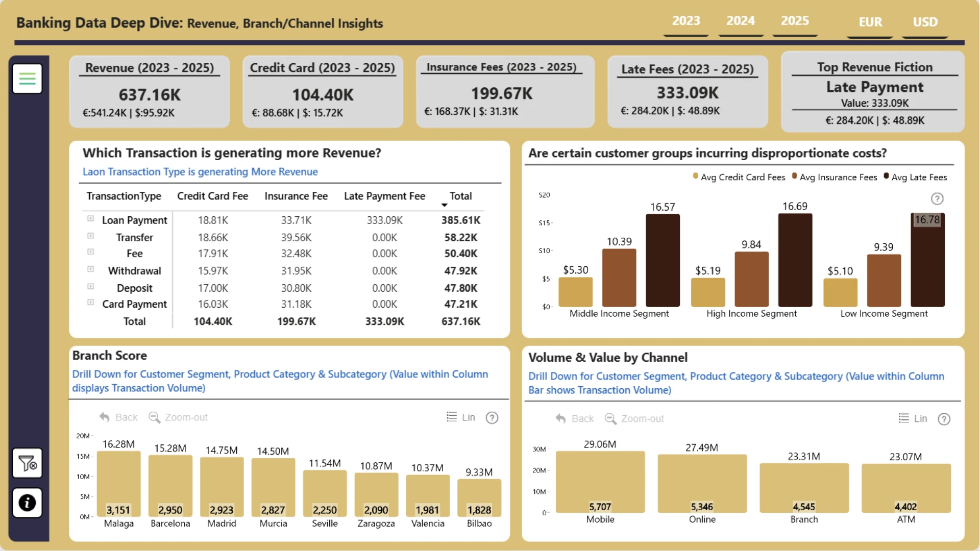
Task: Select the Barcelona branch bar
Action: pyautogui.click(x=170, y=486)
